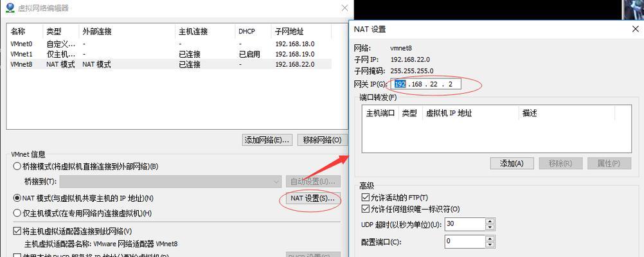The image size is (644, 257).
Task: Toggle 使用本地 DHCP 服务 checkbox
Action: point(17,256)
